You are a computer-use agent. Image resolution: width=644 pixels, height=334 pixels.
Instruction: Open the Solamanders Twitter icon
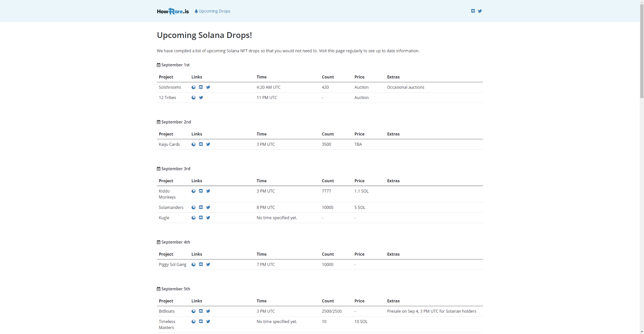click(208, 207)
